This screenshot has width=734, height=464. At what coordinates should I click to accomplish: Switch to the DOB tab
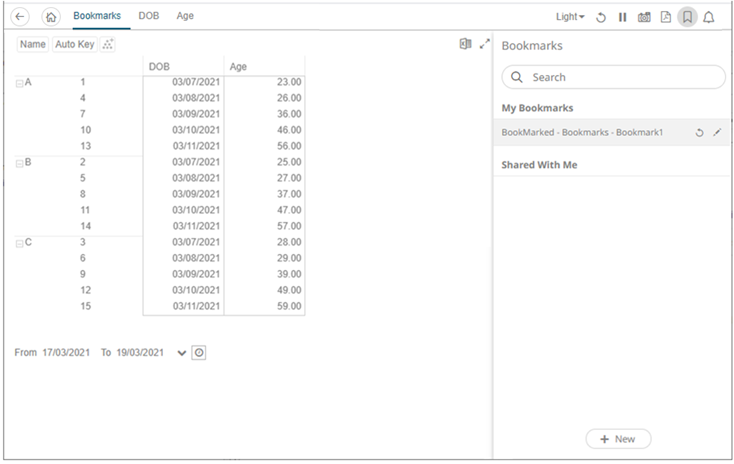pos(149,16)
